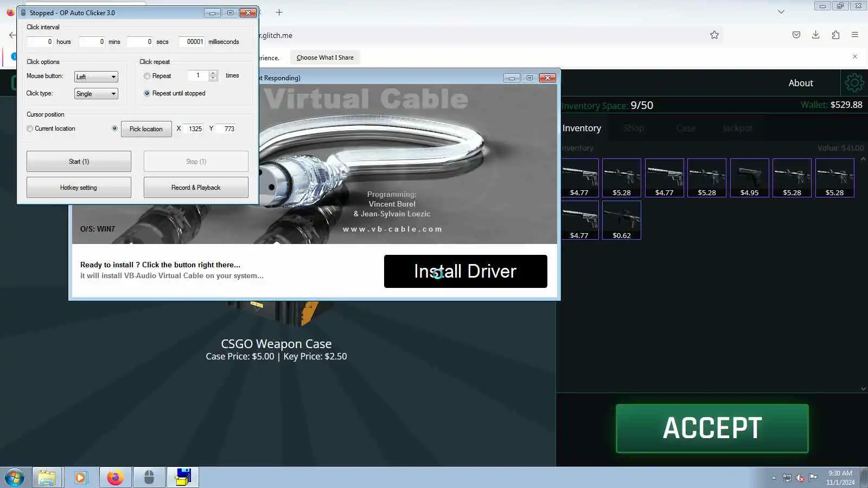The width and height of the screenshot is (868, 488).
Task: Open the Firefox downloads panel
Action: (815, 35)
